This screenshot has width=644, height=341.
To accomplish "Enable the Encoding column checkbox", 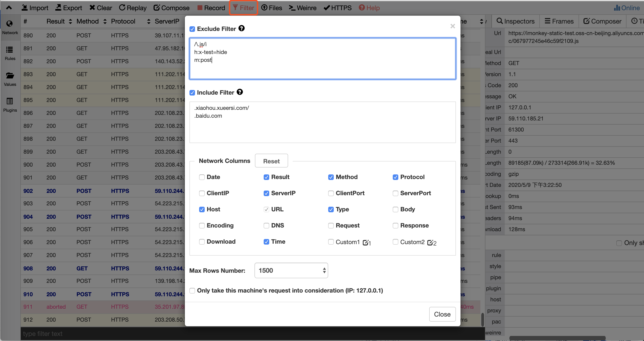I will 202,225.
